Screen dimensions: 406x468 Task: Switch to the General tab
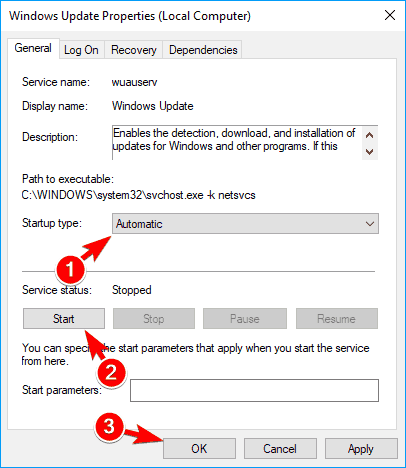(x=33, y=49)
